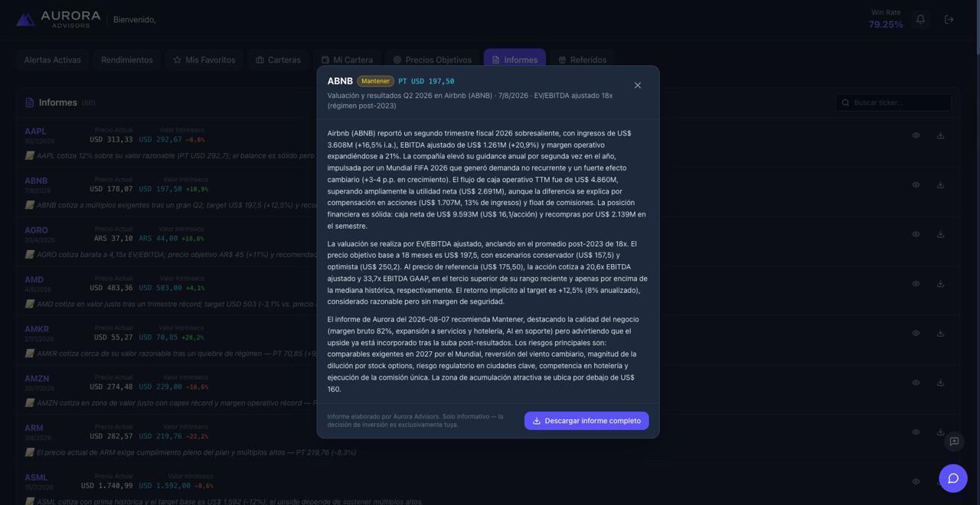Viewport: 980px width, 505px height.
Task: View the AGRO report eye icon
Action: [916, 234]
